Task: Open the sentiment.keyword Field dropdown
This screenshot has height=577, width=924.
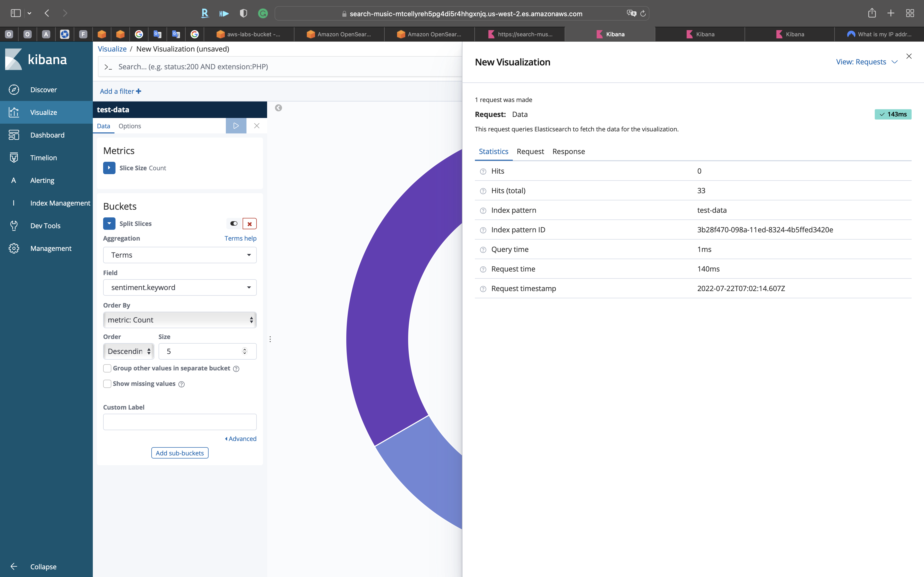Action: click(x=179, y=287)
